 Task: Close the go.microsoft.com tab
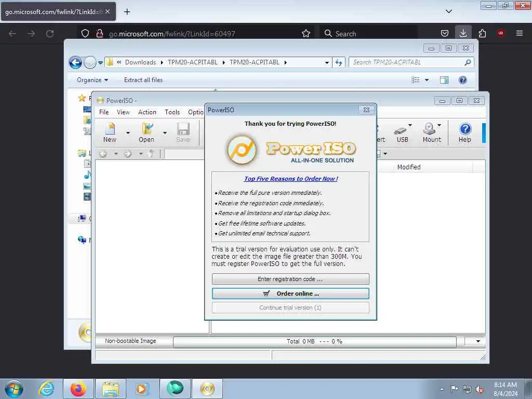108,11
